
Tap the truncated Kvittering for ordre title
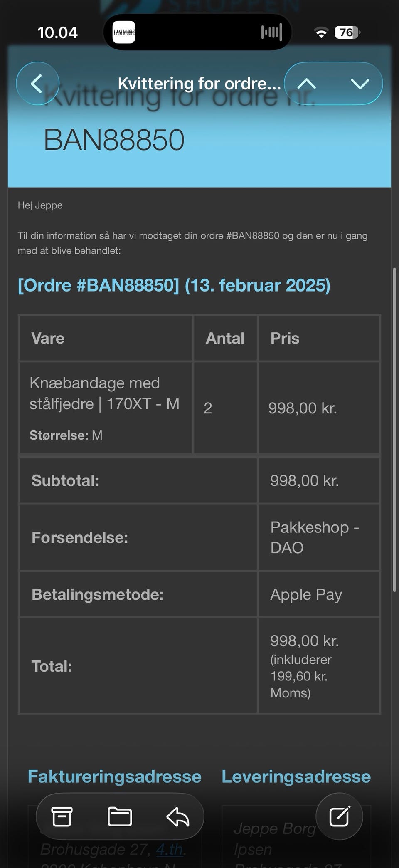pos(199,84)
